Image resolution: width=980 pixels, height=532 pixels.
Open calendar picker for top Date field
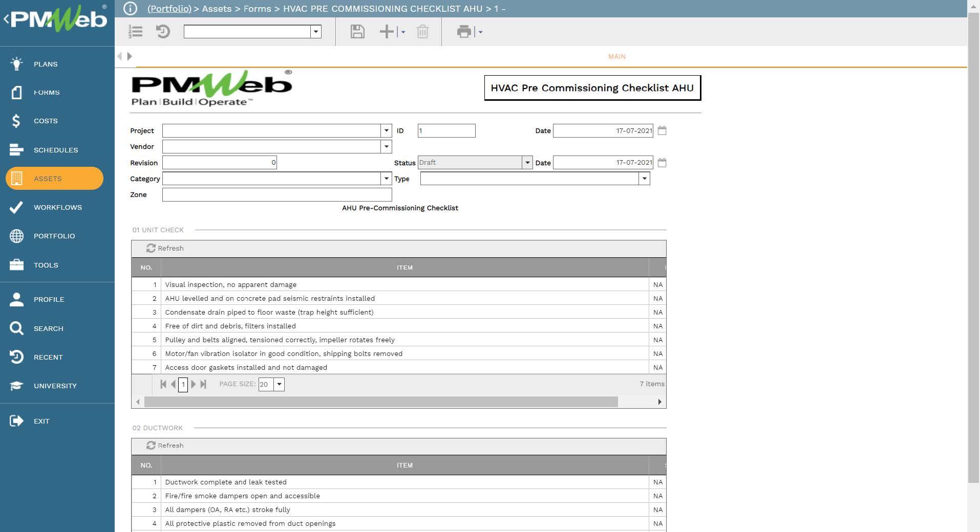coord(662,130)
